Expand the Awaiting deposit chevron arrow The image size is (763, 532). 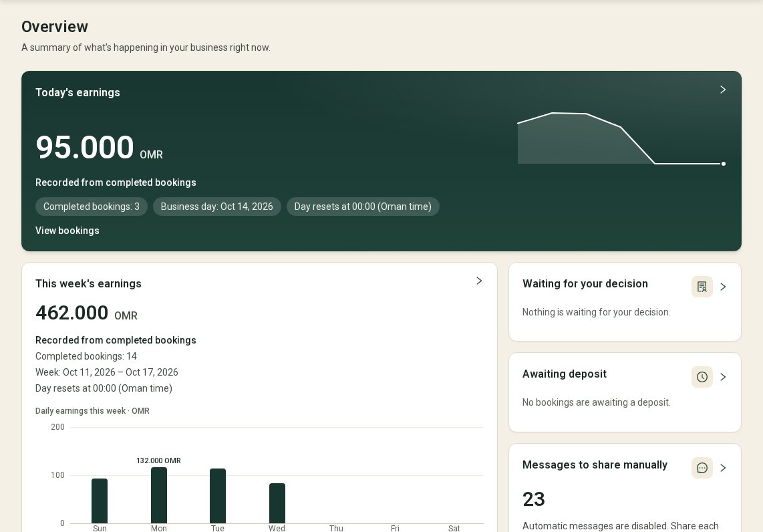tap(723, 377)
